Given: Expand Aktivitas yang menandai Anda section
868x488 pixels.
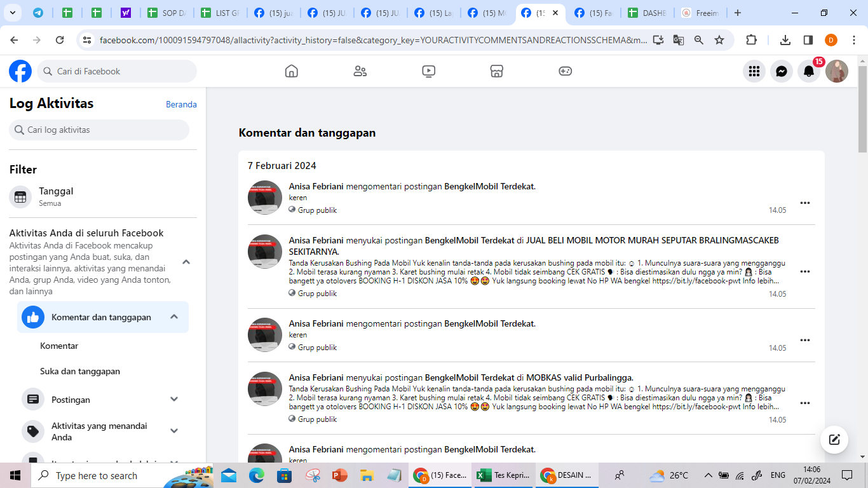Looking at the screenshot, I should 175,431.
